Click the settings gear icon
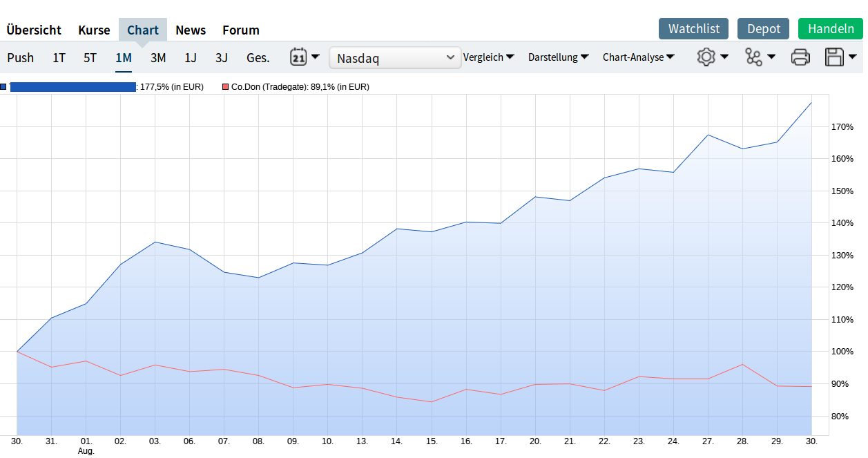The width and height of the screenshot is (868, 458). point(706,57)
